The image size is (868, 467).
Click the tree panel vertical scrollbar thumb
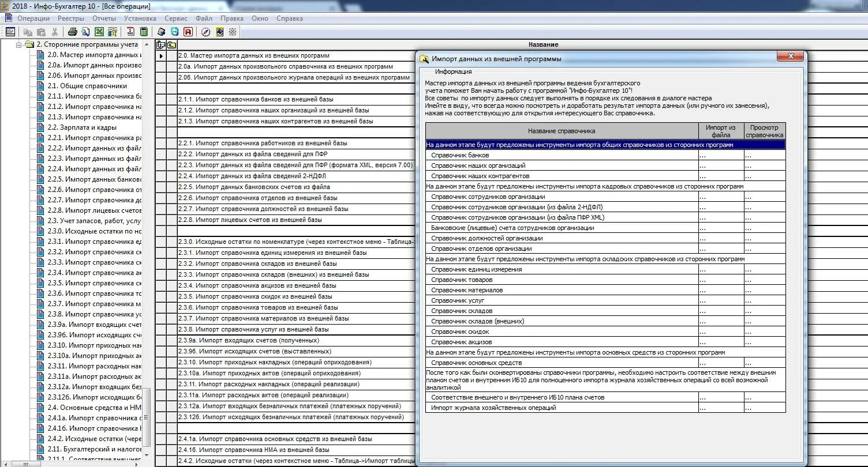[147, 417]
